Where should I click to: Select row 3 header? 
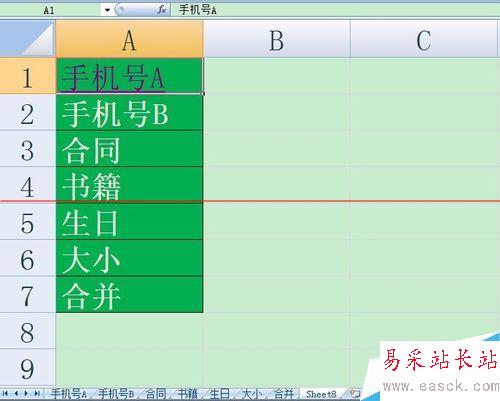[x=27, y=149]
